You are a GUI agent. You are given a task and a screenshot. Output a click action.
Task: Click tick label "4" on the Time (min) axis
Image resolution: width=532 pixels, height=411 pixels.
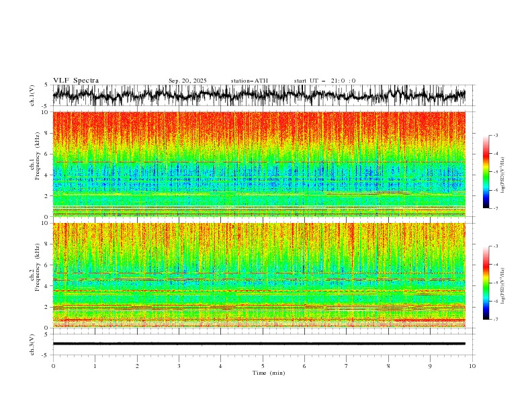pyautogui.click(x=220, y=366)
